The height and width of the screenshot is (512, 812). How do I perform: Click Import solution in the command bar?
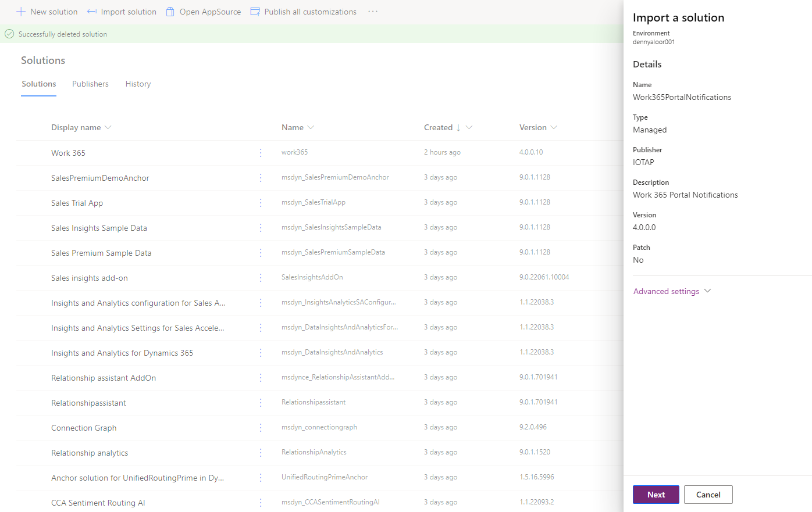(122, 12)
